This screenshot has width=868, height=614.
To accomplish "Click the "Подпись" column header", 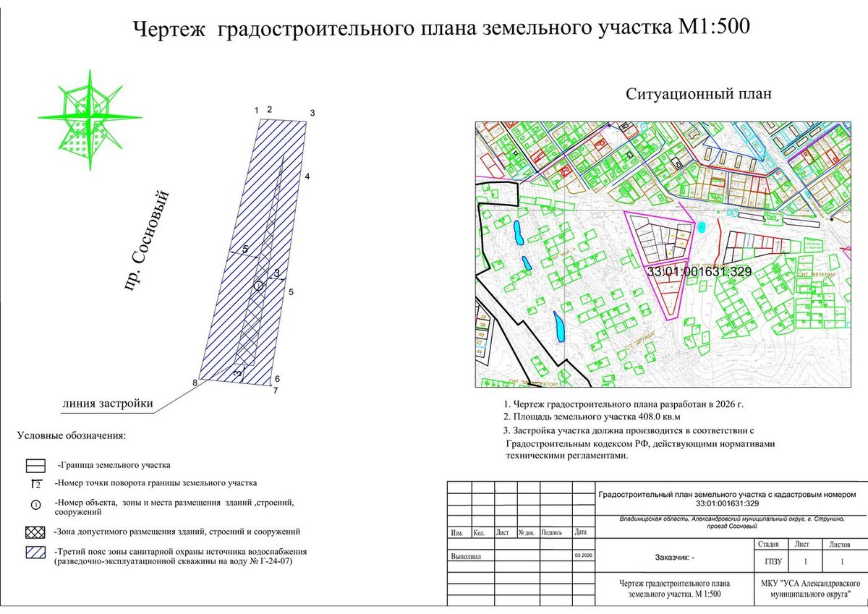I will coord(552,533).
